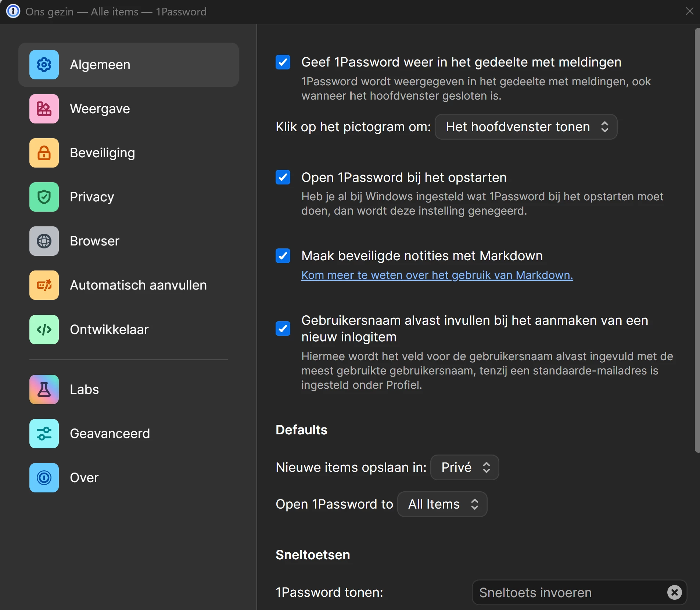Click the Weergave palette icon

coord(44,109)
